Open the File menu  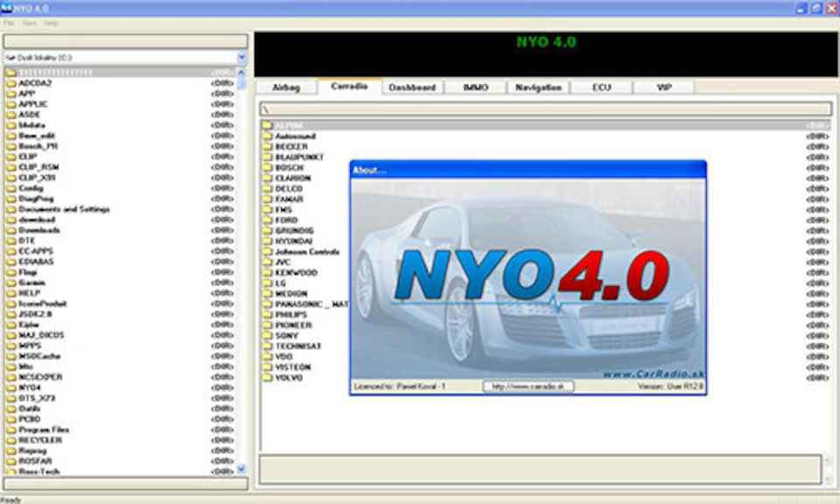(9, 24)
